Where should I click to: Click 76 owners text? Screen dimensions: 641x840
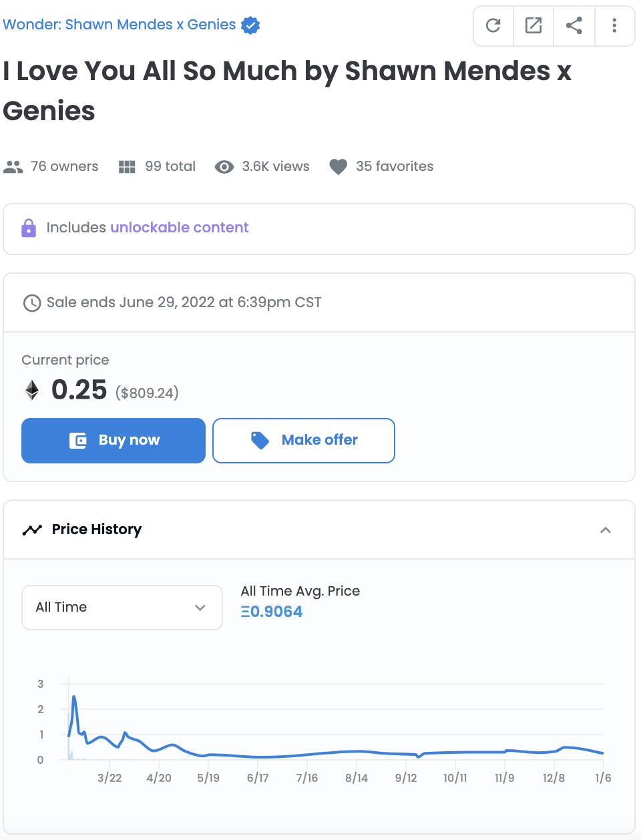(x=65, y=166)
